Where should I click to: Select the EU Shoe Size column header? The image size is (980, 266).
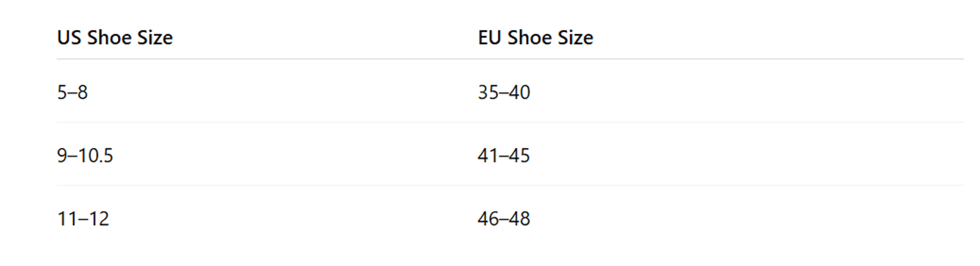(536, 38)
